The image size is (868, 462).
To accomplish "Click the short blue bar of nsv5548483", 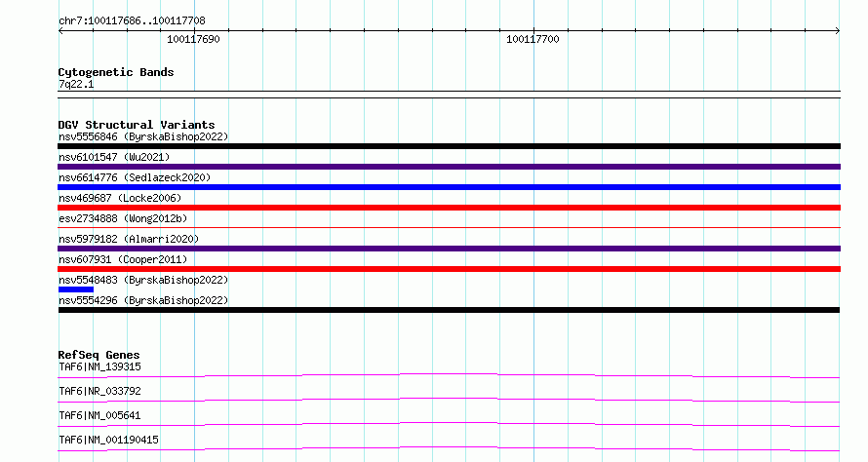I will (76, 289).
